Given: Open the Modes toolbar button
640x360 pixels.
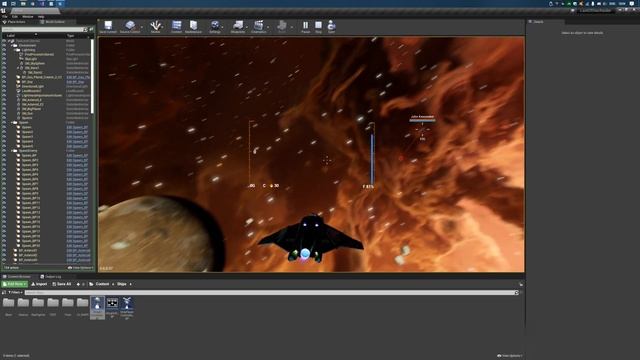Looking at the screenshot, I should (155, 27).
